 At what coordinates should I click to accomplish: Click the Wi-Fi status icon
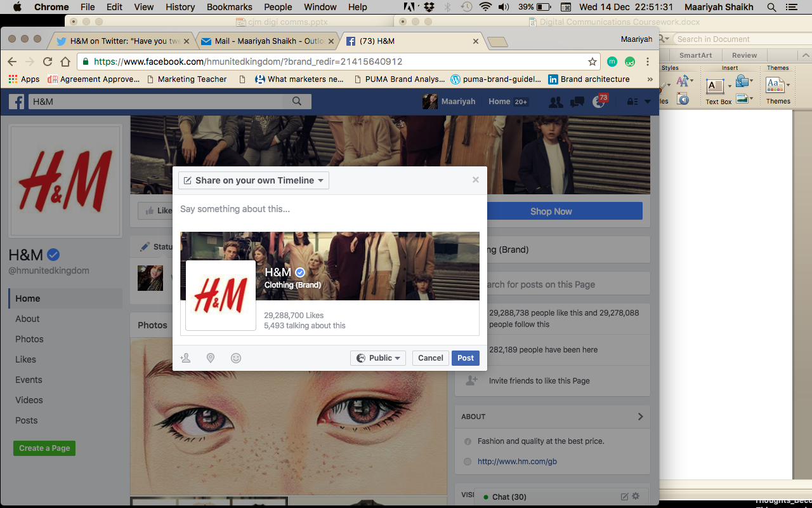pyautogui.click(x=486, y=7)
